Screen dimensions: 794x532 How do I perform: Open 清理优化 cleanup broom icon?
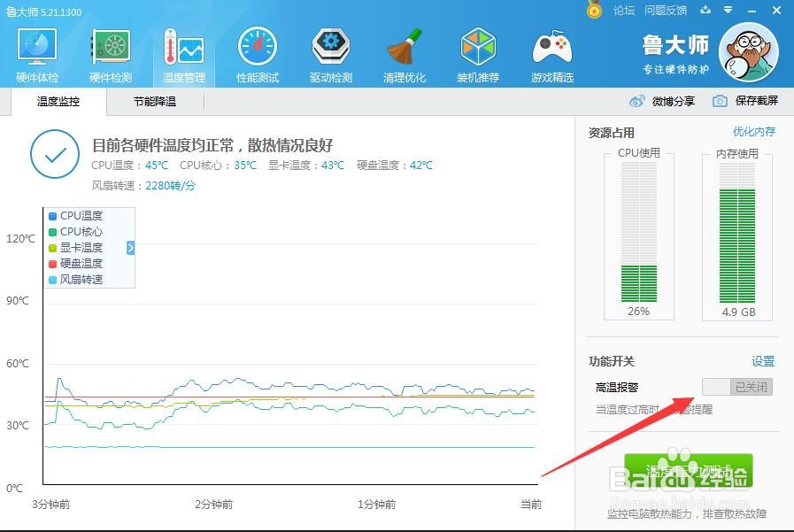point(405,55)
